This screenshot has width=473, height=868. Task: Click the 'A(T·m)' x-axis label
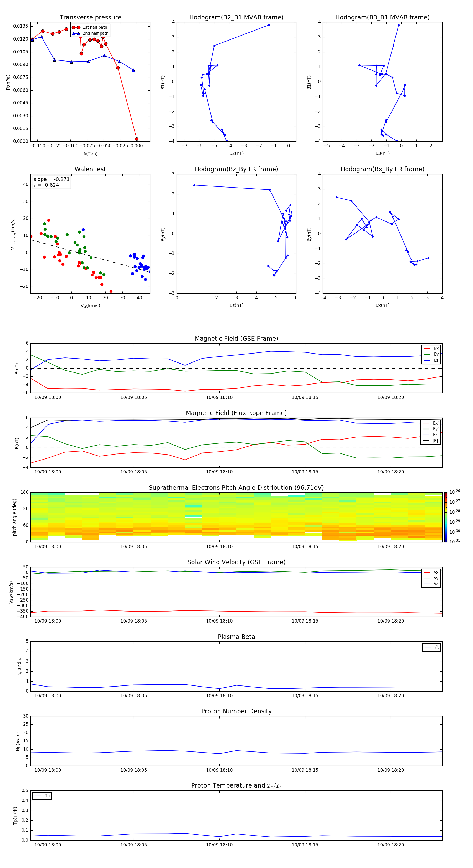tap(90, 154)
